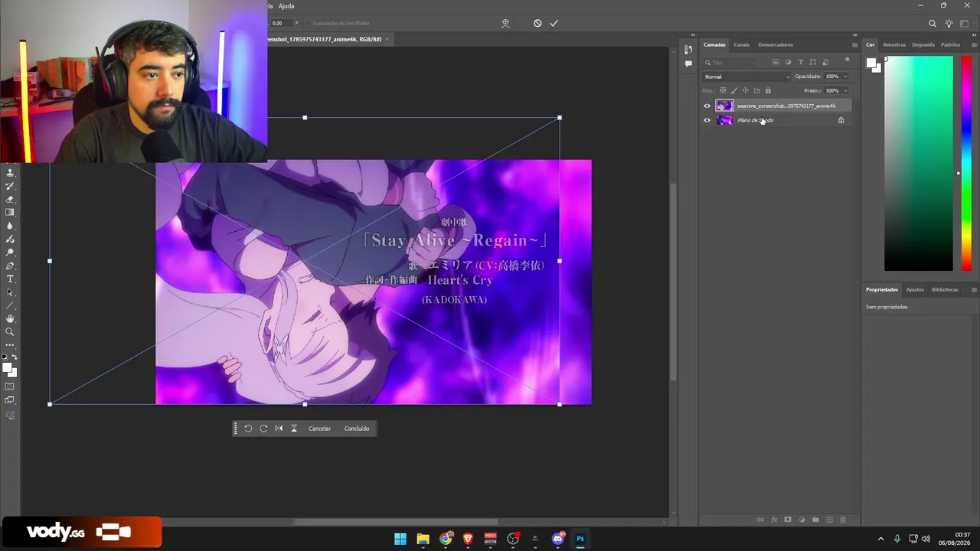Commit the transform with the checkmark
980x551 pixels.
[554, 23]
